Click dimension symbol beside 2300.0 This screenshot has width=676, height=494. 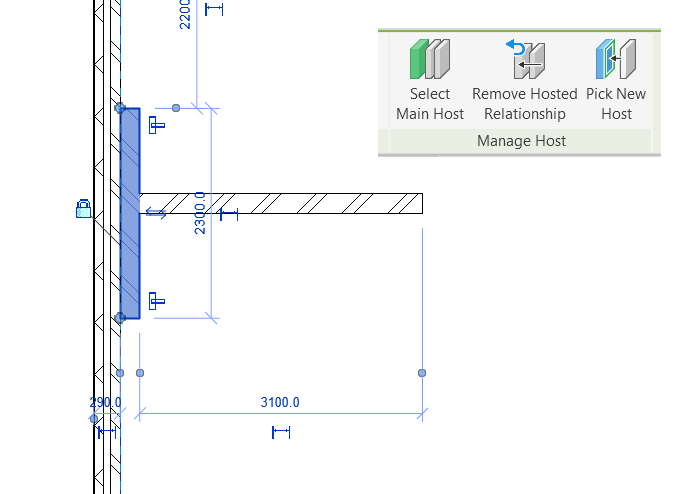(229, 214)
